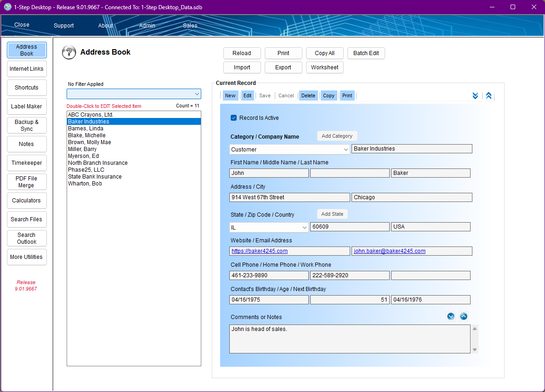Select Phase25, LLC in the list
Screen dimensions: 545x392
click(134, 170)
